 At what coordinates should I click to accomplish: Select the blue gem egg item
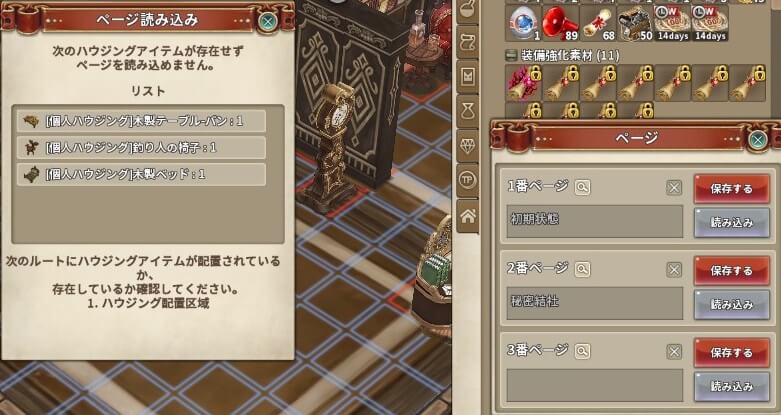tap(523, 23)
